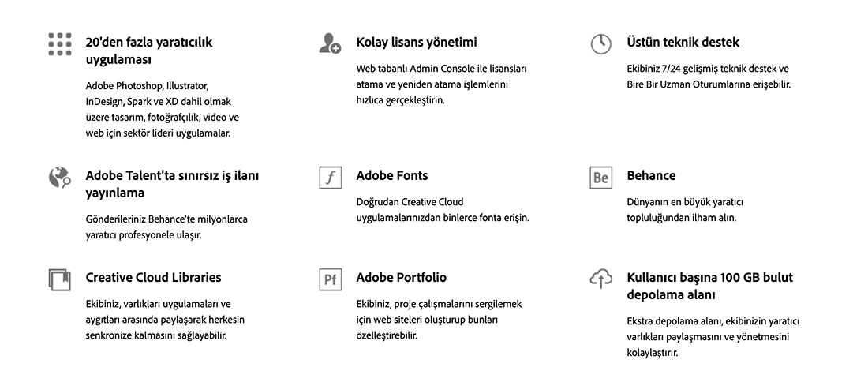868x371 pixels.
Task: Click the Admin Console description paragraph
Action: click(441, 84)
